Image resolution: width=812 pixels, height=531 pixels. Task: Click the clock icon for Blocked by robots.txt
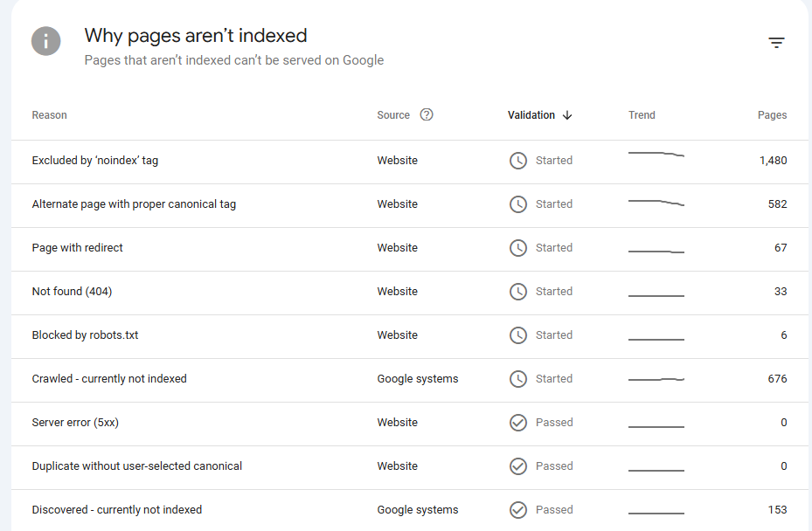pos(518,335)
